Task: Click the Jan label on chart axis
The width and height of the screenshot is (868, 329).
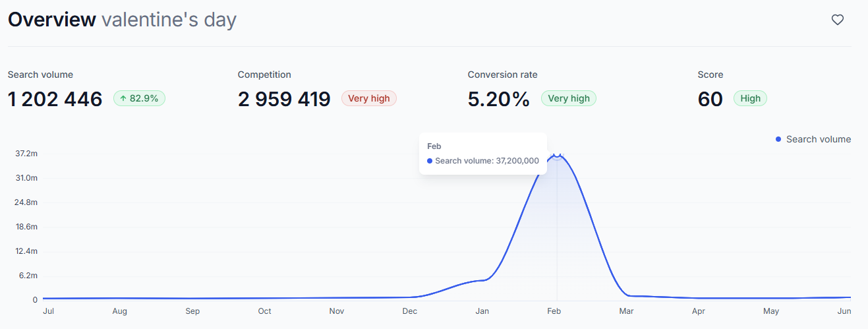Action: (x=482, y=311)
